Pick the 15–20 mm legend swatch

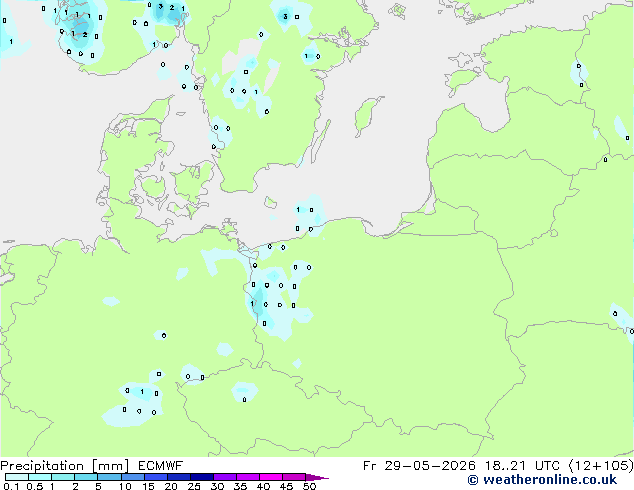click(x=156, y=477)
